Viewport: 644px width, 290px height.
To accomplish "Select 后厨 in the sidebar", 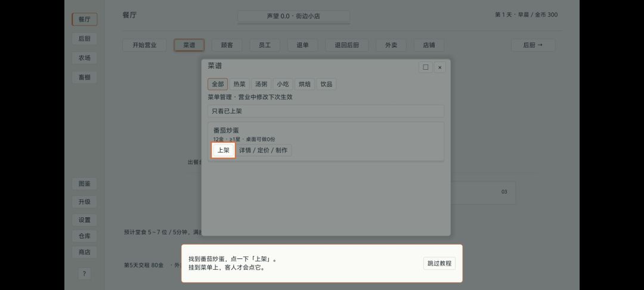I will tap(85, 39).
